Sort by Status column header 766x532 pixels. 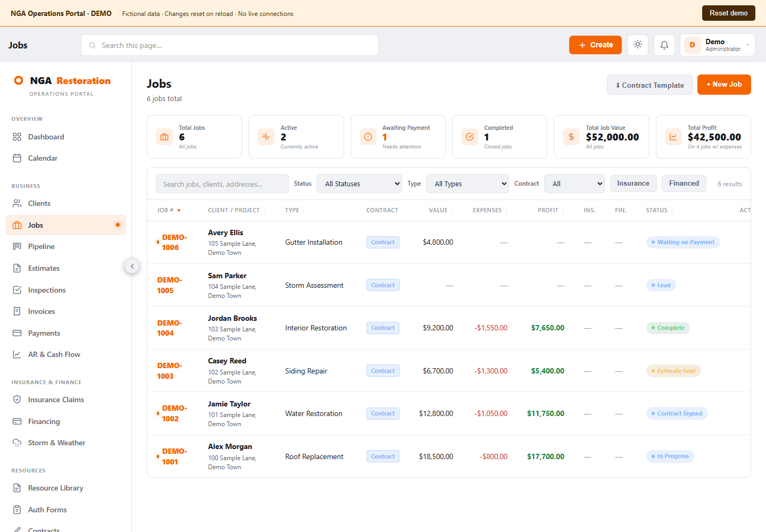coord(660,210)
